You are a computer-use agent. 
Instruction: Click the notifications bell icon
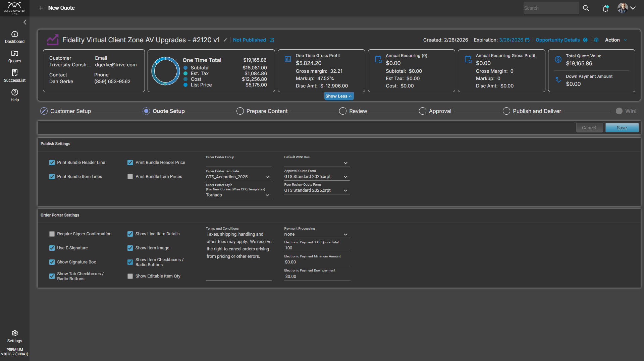coord(605,8)
